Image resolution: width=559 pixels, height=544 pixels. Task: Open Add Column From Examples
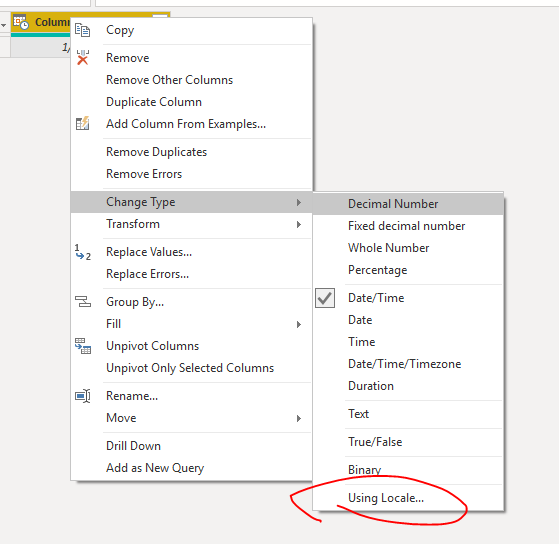(x=191, y=124)
